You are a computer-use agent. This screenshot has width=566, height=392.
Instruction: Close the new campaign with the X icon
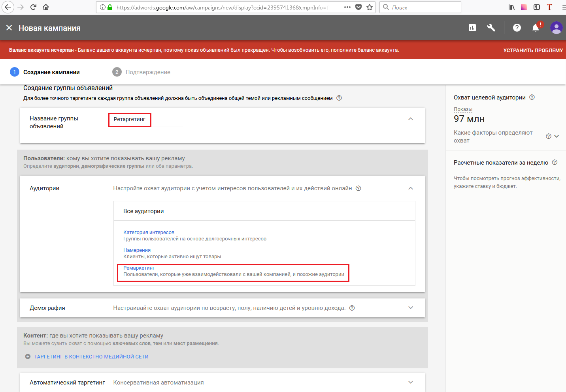click(9, 28)
